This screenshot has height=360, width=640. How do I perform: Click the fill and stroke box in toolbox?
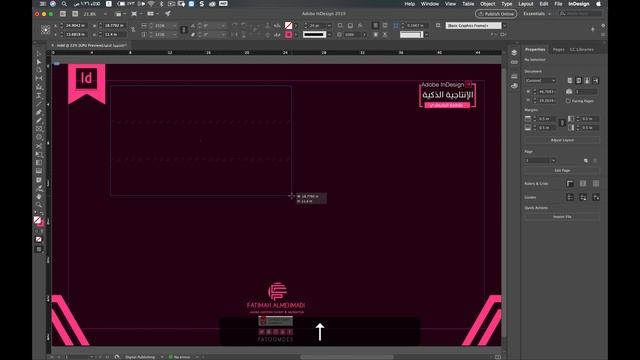(39, 222)
